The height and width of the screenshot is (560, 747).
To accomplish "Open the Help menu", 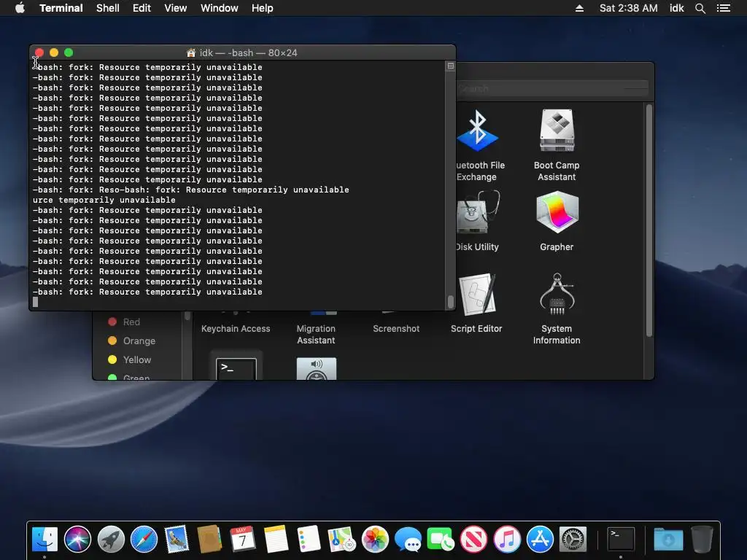I will coord(263,8).
